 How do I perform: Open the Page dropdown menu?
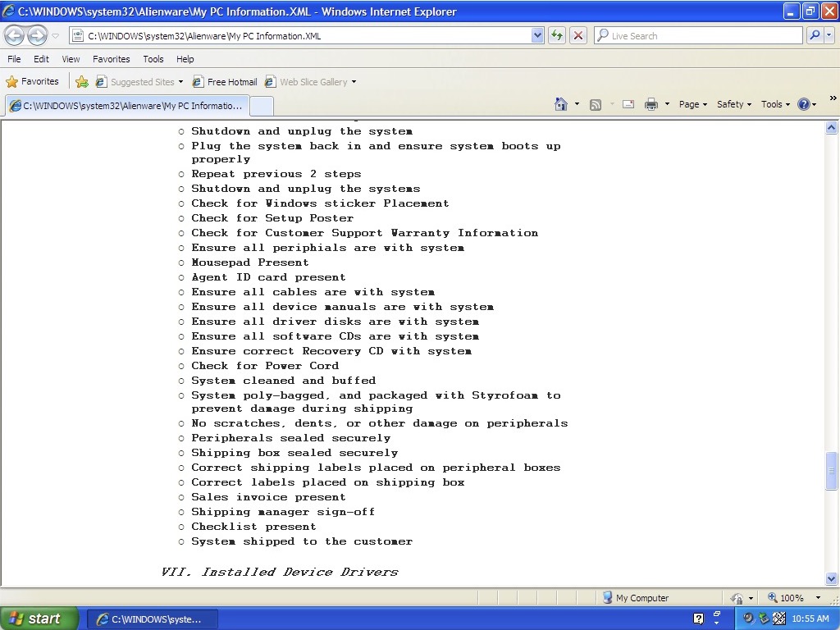(692, 104)
